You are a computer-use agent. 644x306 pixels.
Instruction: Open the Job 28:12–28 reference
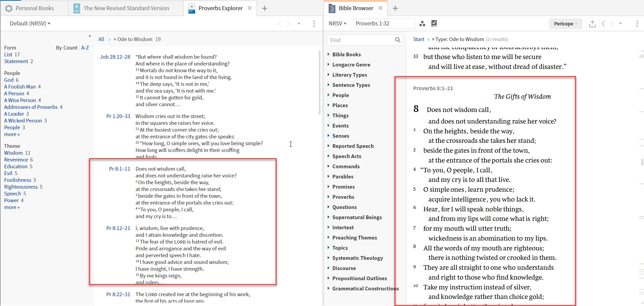115,57
